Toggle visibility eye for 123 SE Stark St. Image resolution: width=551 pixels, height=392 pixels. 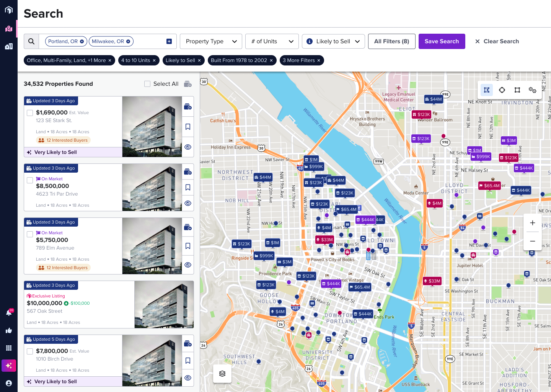[188, 147]
